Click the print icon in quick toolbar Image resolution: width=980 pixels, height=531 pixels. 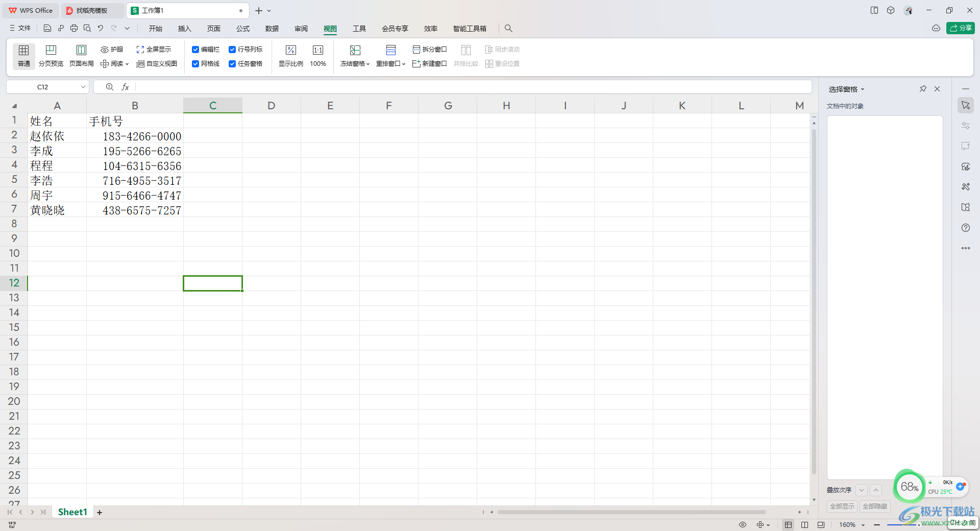74,29
